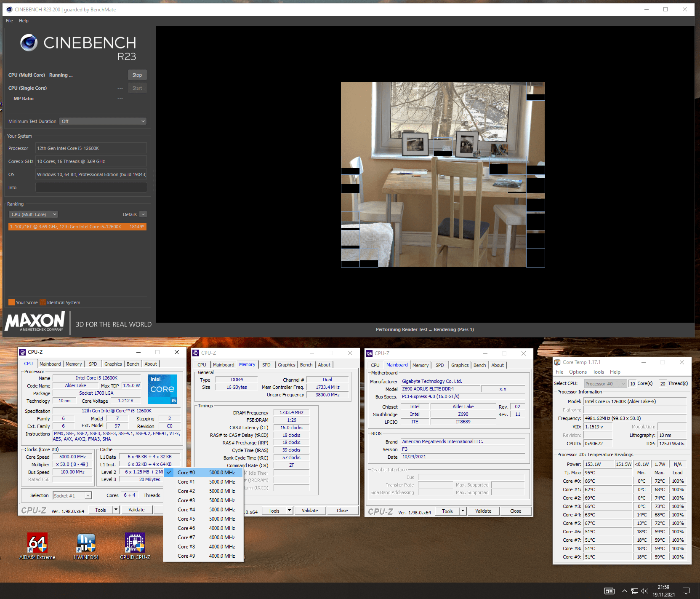This screenshot has height=599, width=700.
Task: Click the empty Info field in Cinebench
Action: (x=91, y=187)
